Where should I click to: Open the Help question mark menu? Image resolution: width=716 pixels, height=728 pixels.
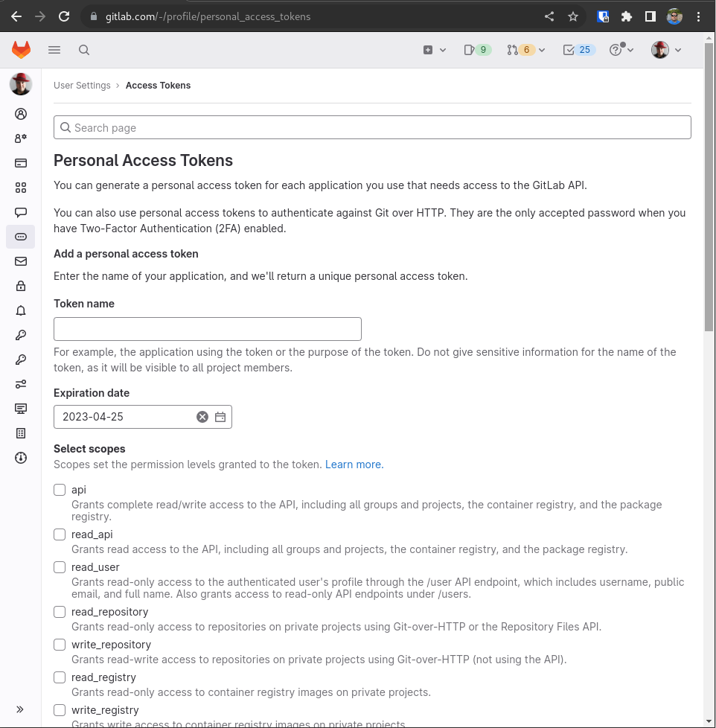tap(621, 50)
